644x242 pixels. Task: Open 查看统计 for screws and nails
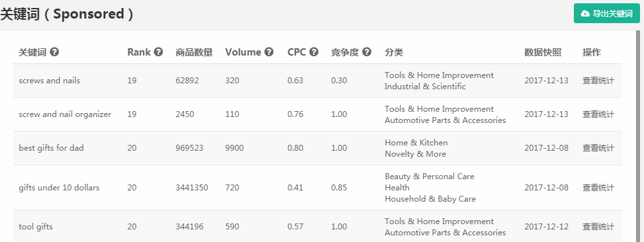(598, 81)
